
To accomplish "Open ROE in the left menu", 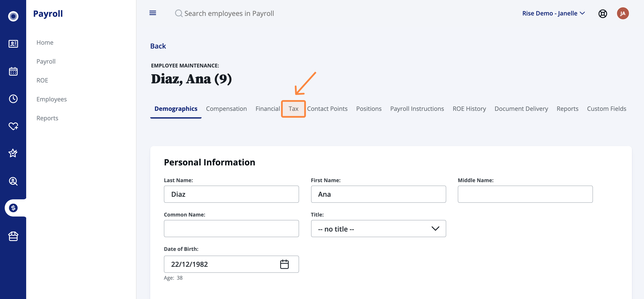I will (42, 80).
